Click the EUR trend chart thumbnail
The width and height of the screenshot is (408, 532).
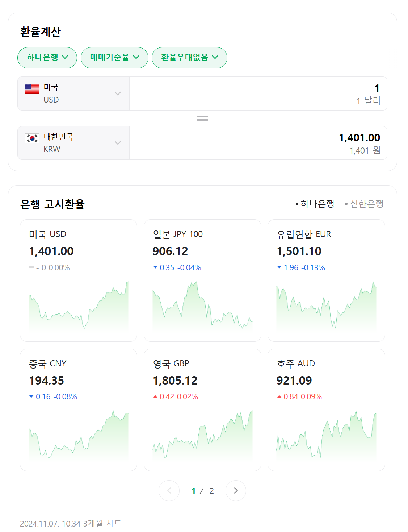point(326,306)
